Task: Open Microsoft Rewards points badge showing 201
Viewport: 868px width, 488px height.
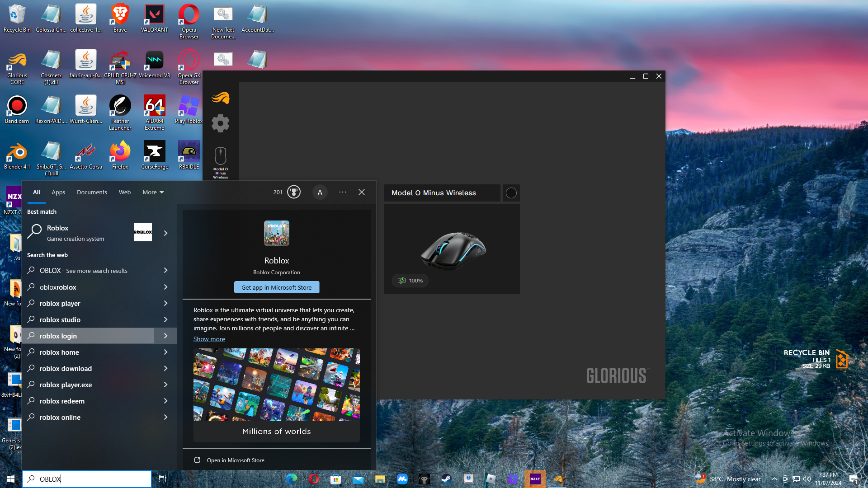Action: 287,192
